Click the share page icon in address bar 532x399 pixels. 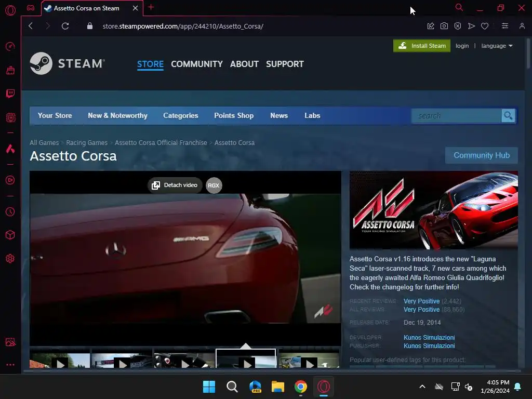431,26
